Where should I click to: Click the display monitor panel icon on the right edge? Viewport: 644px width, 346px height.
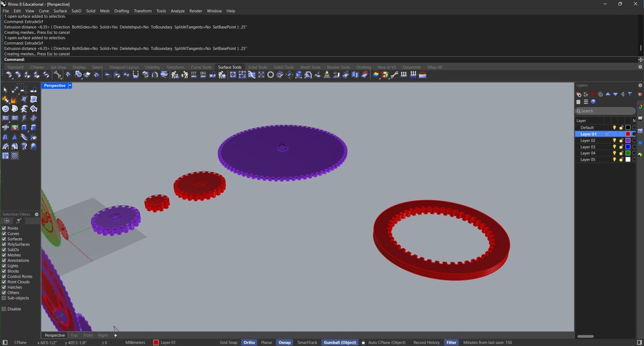[640, 118]
